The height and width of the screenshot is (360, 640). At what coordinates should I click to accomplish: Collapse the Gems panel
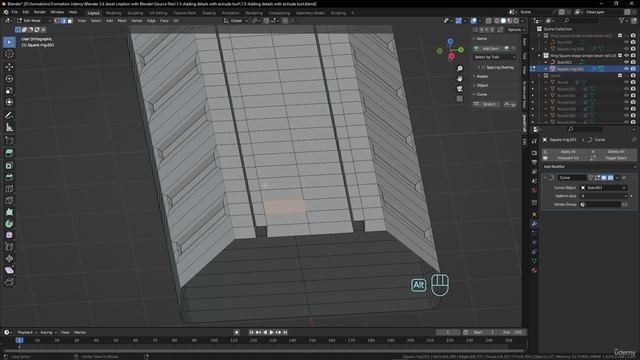[x=481, y=38]
